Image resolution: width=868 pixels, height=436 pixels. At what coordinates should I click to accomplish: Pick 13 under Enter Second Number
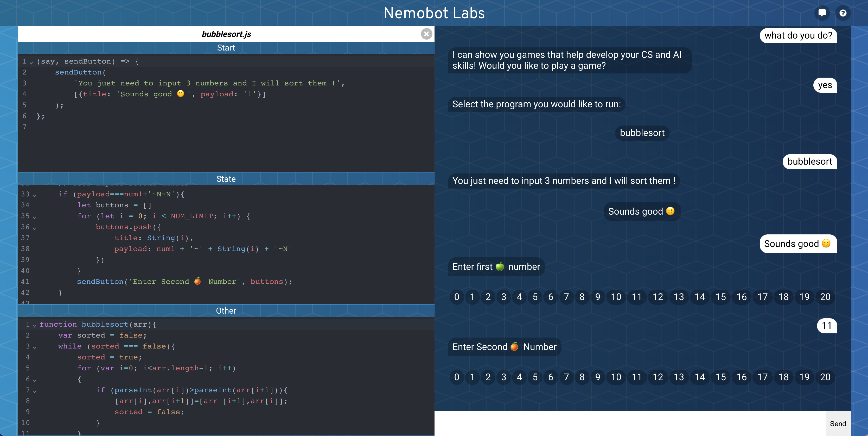[679, 377]
